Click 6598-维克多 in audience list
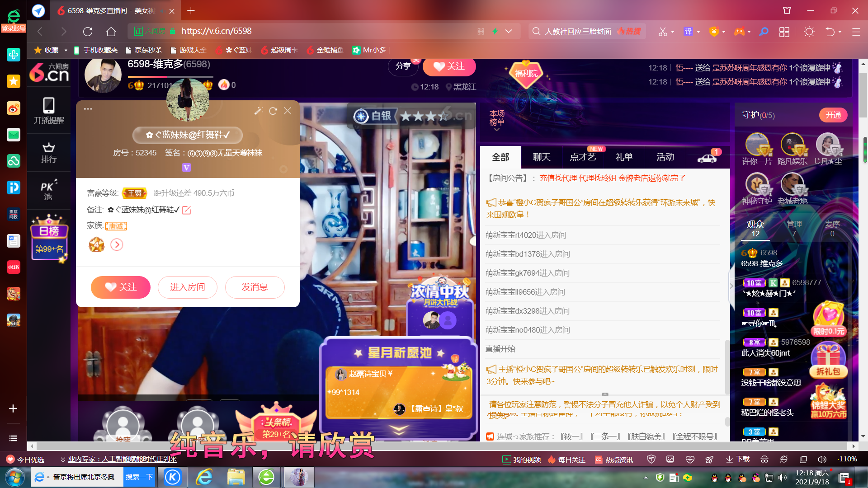The height and width of the screenshot is (488, 868). [762, 263]
